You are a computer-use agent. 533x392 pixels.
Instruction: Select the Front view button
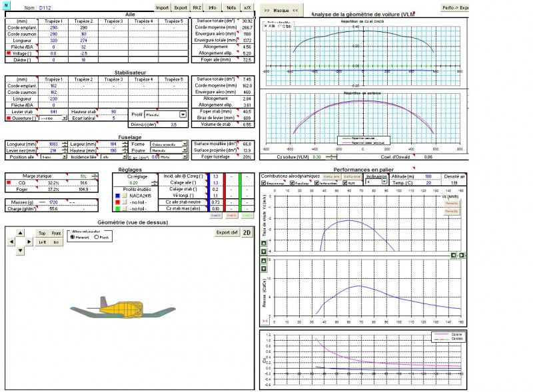tap(56, 234)
